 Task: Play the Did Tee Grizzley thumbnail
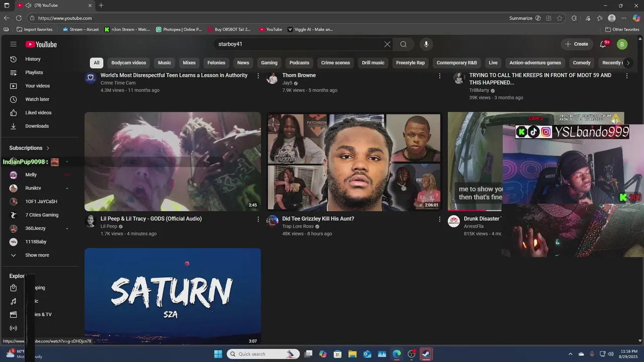coord(354,161)
